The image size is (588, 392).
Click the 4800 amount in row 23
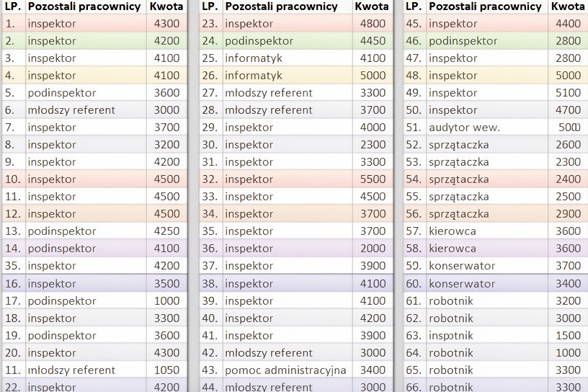click(373, 24)
